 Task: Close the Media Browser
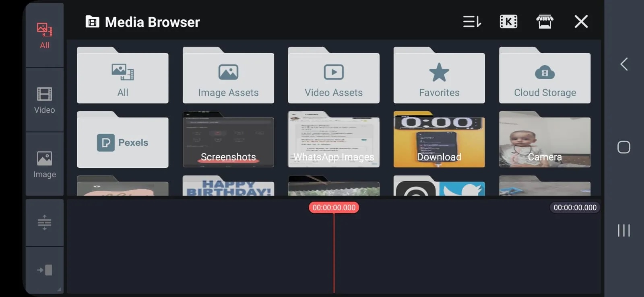point(581,22)
